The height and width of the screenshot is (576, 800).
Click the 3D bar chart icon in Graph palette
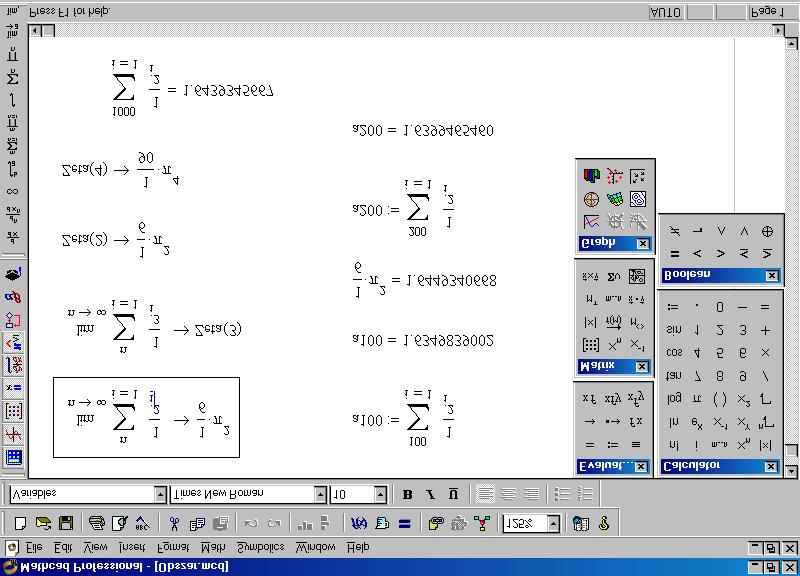(591, 176)
